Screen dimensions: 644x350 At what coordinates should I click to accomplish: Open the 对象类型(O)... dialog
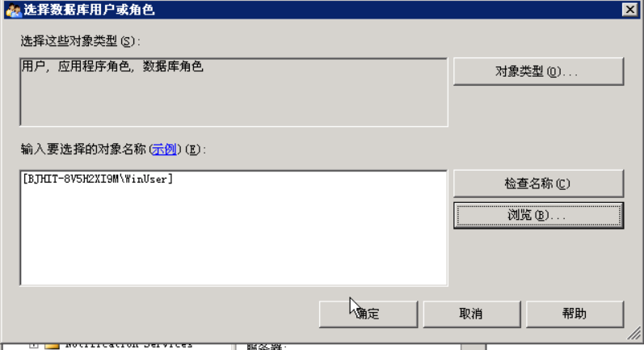click(538, 71)
